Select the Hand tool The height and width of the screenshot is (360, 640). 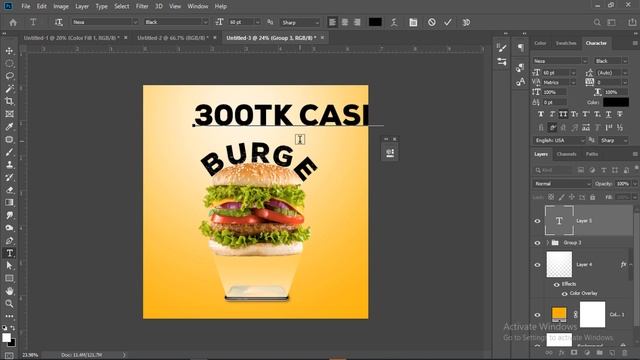click(x=9, y=291)
